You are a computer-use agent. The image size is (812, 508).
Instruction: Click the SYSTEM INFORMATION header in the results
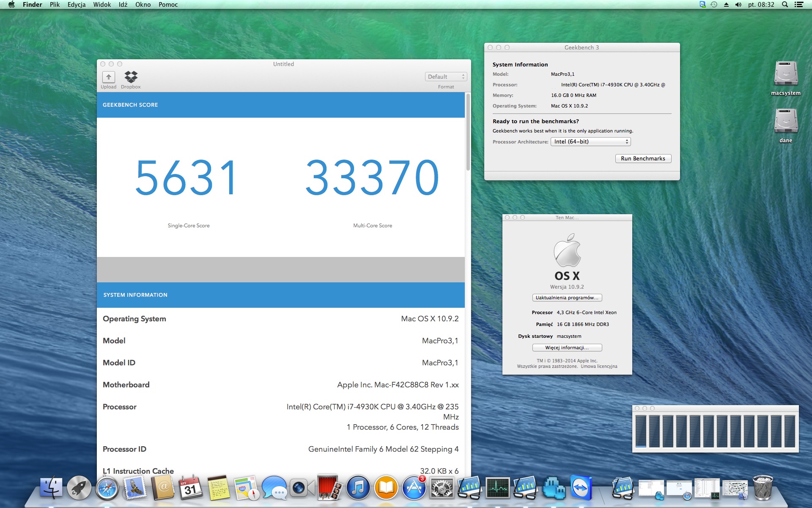tap(135, 295)
